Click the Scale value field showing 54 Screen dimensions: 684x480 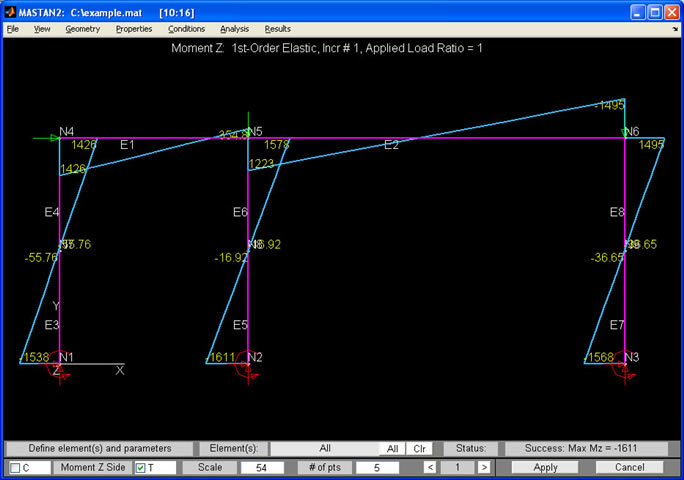point(263,467)
